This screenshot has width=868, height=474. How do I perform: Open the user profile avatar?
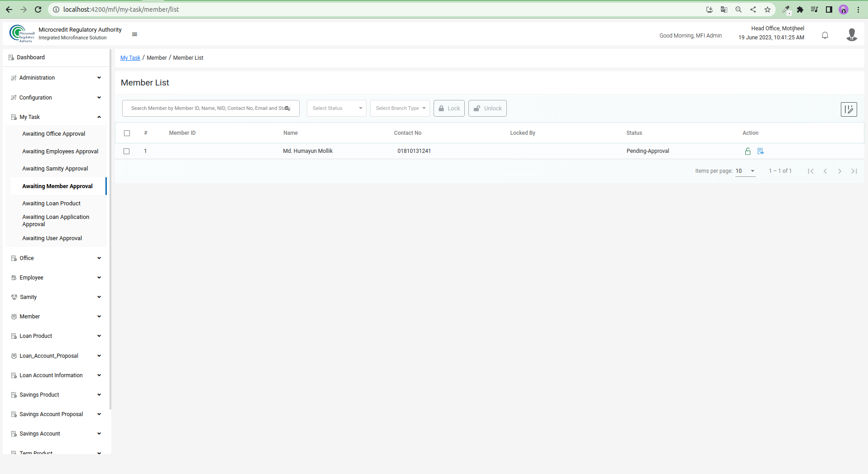coord(851,35)
